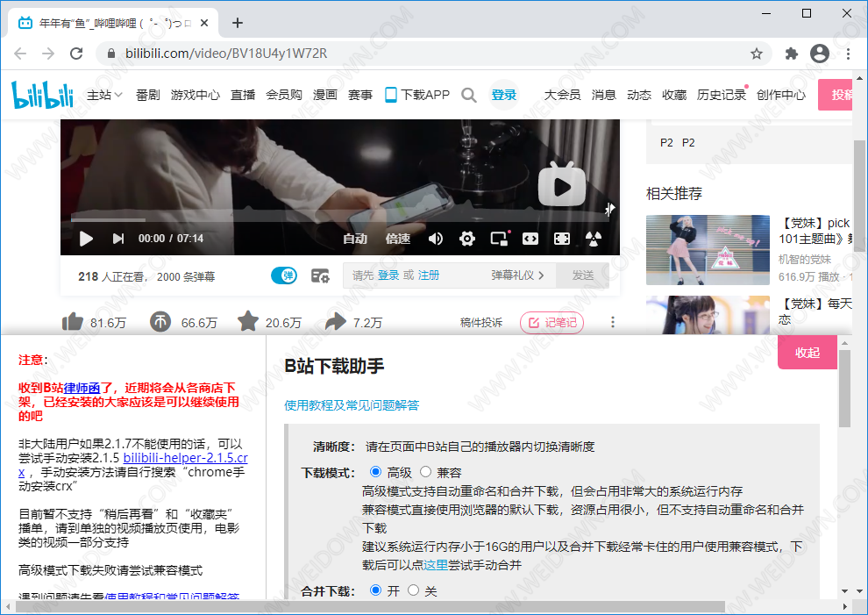Screen dimensions: 868x615
Task: Open player settings gear
Action: (467, 239)
